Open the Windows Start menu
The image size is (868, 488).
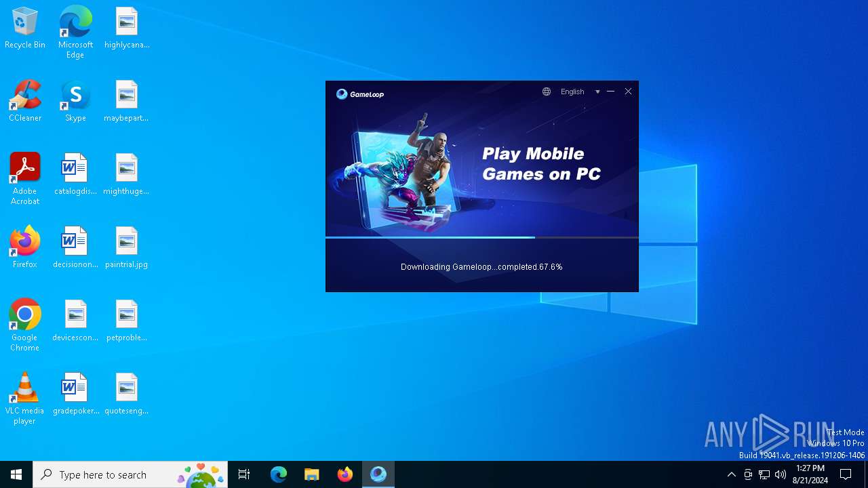point(16,474)
